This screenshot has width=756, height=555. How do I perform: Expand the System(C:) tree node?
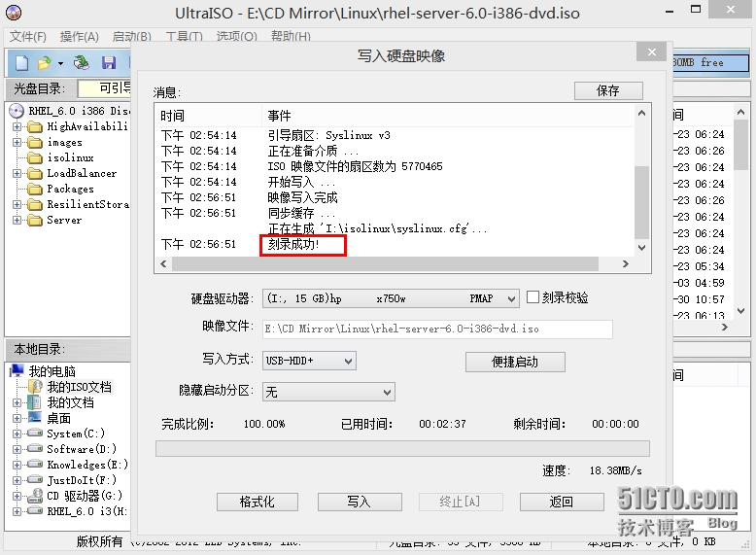point(17,434)
